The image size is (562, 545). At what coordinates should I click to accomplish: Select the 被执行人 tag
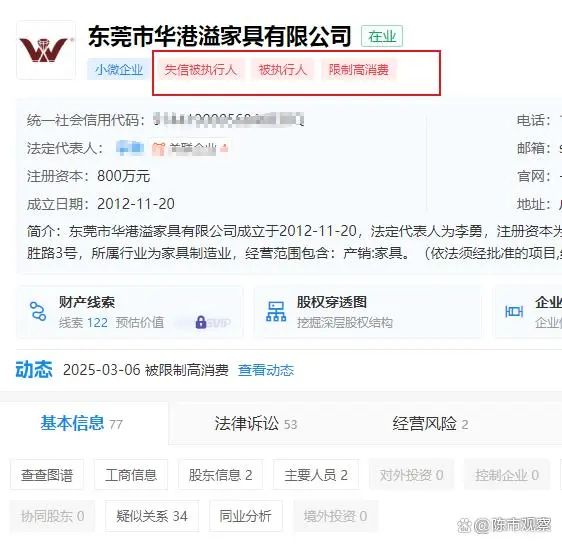pos(283,70)
